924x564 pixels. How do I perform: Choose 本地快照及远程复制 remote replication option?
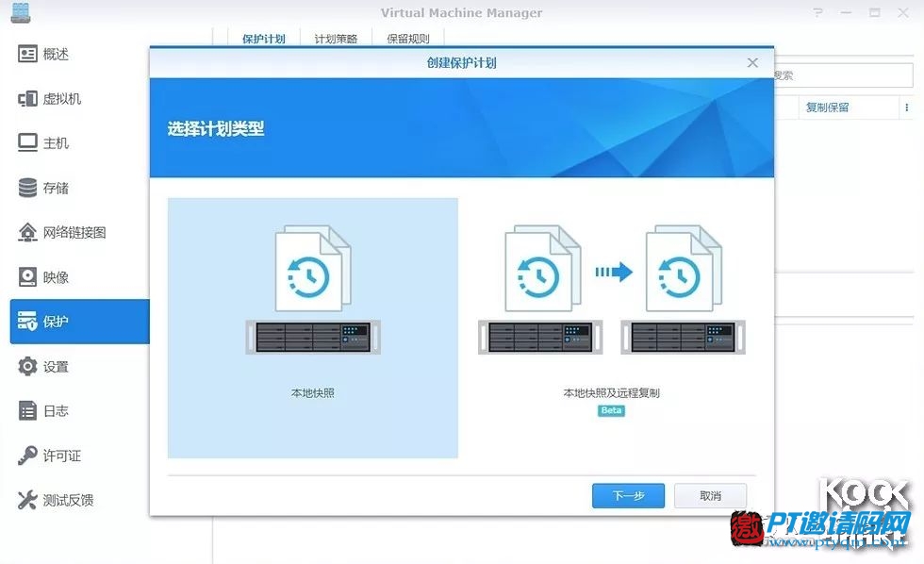[x=611, y=327]
